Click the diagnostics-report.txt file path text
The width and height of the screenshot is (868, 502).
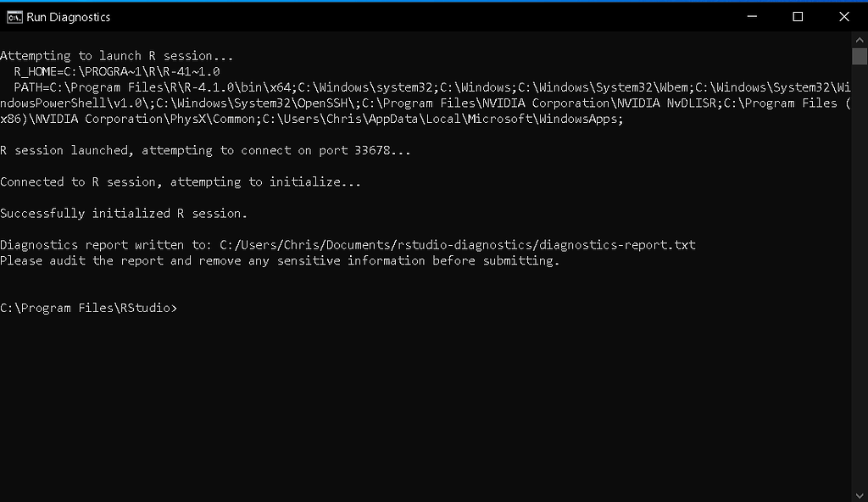point(455,244)
